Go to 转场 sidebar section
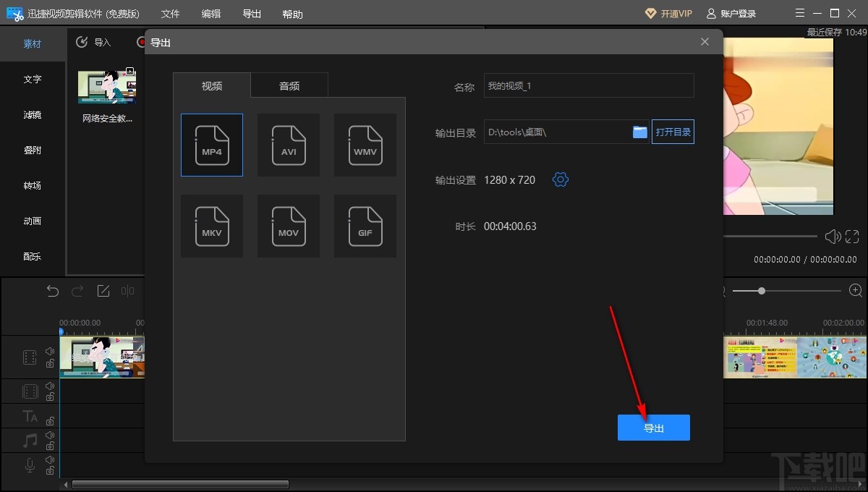 [x=33, y=186]
